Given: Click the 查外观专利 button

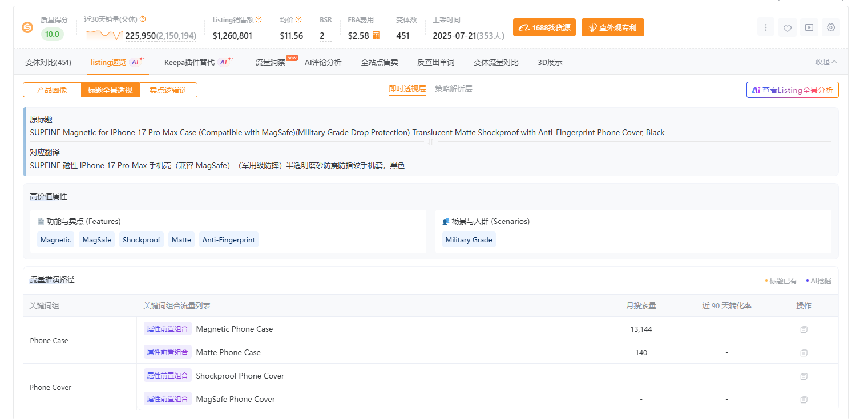Looking at the screenshot, I should coord(613,27).
